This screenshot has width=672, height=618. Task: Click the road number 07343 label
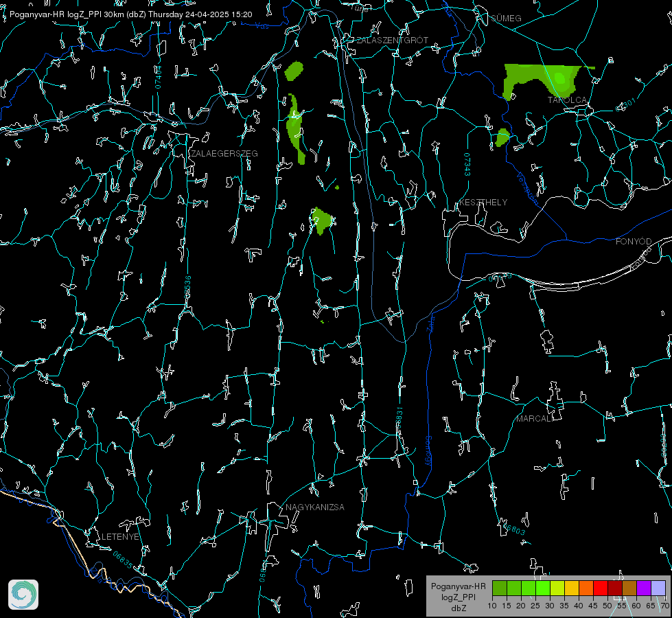[x=467, y=165]
